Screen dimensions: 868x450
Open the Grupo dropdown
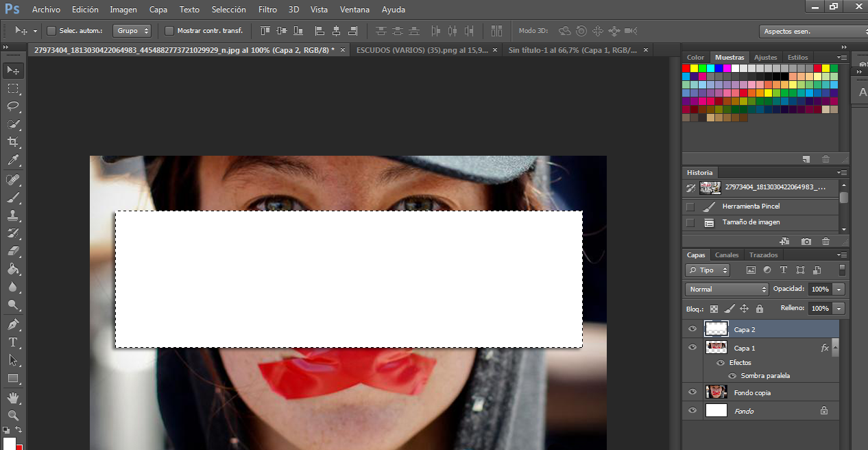pyautogui.click(x=133, y=31)
